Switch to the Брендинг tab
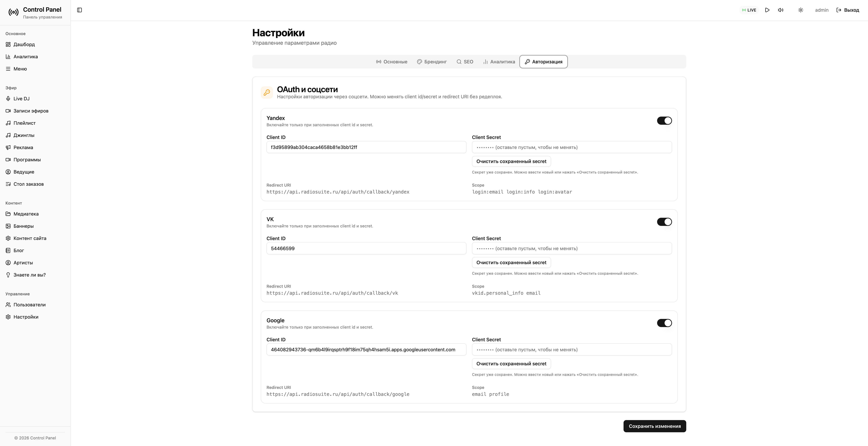Viewport: 868px width, 446px height. pos(432,62)
